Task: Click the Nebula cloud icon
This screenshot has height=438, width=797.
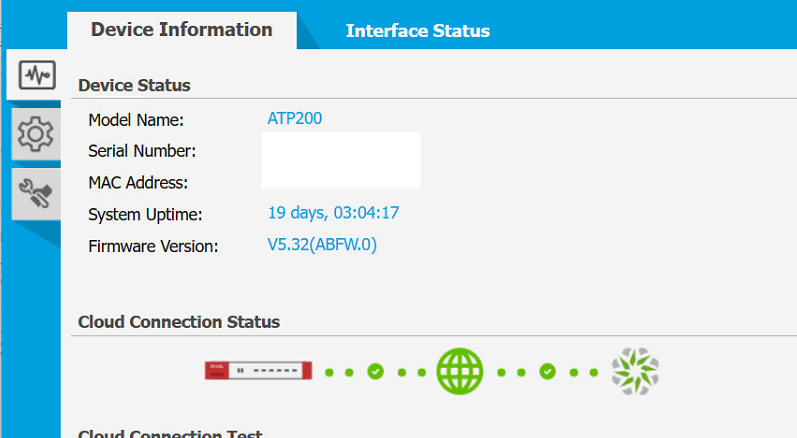Action: [x=636, y=371]
